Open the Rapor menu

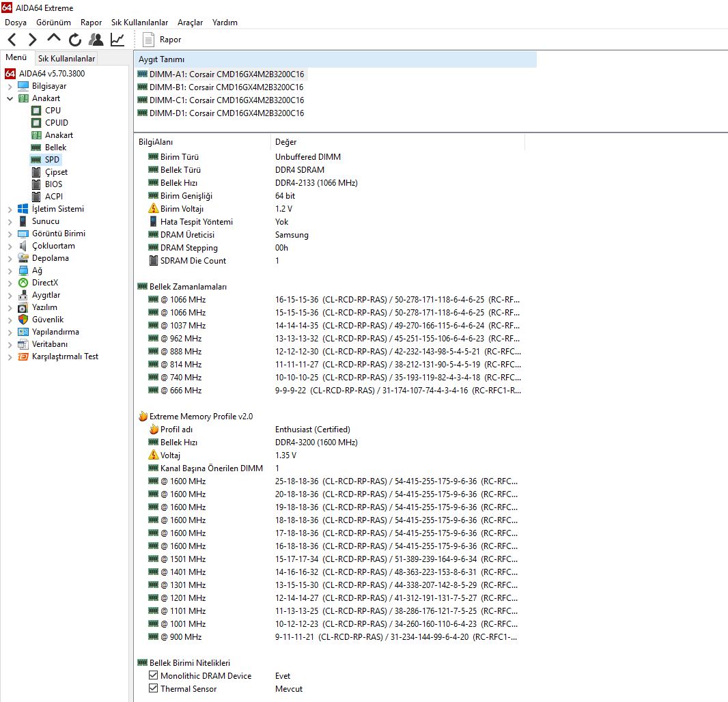(91, 23)
